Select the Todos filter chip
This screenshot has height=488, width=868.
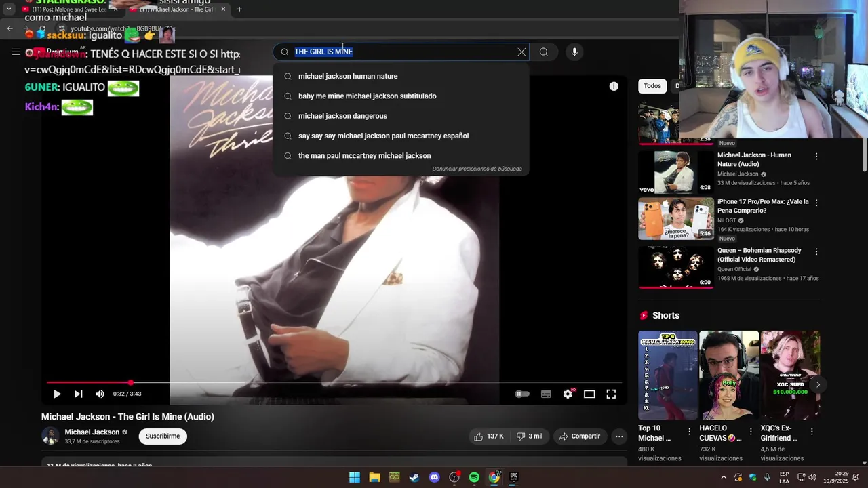pos(652,86)
